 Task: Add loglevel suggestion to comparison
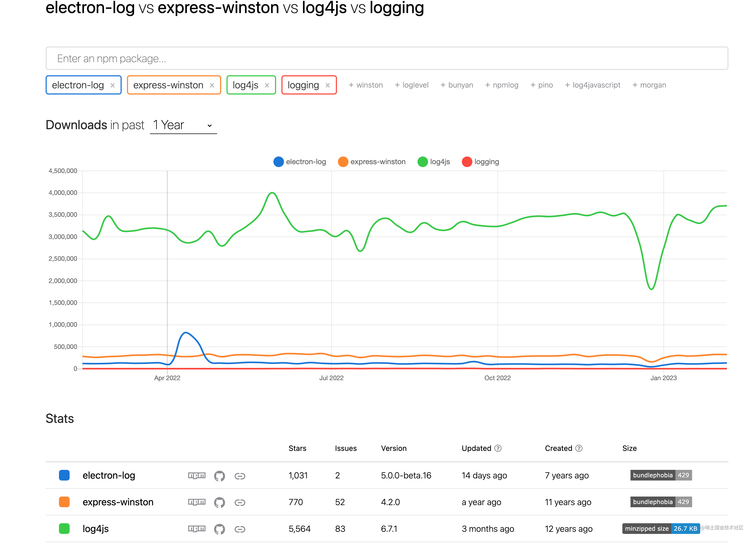coord(412,85)
